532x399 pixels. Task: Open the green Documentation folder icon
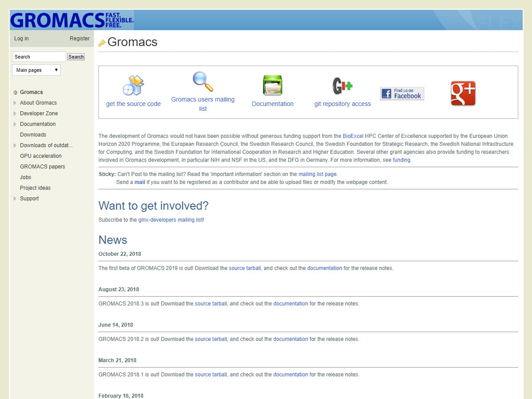[272, 86]
